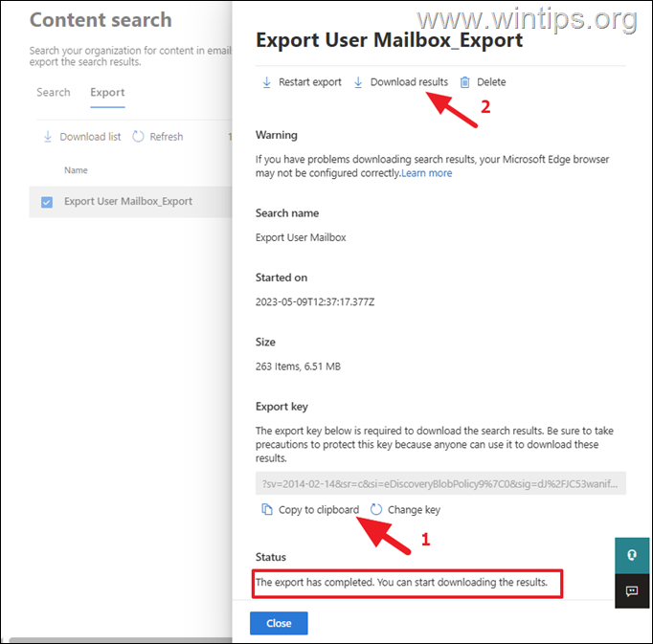
Task: Click the Delete text button
Action: click(491, 82)
